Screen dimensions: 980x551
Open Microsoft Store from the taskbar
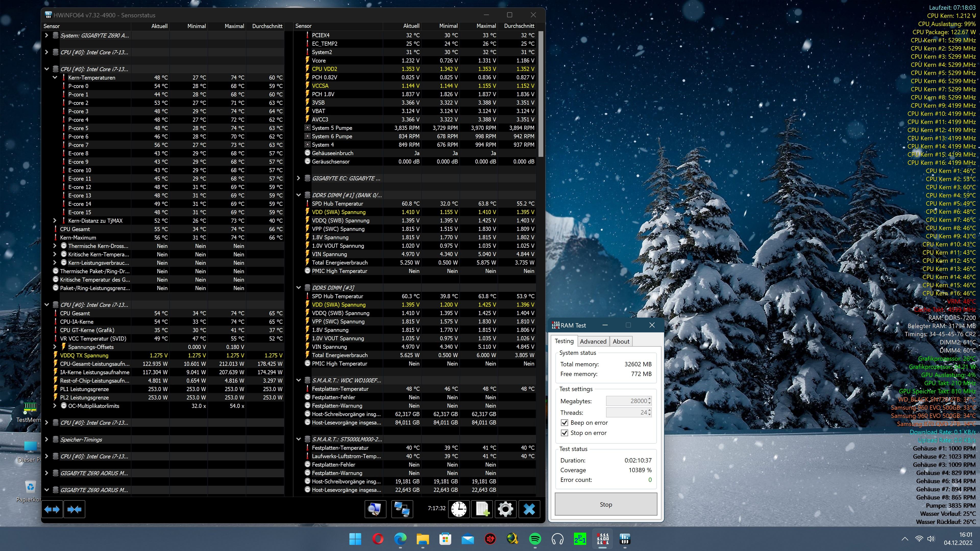click(x=445, y=539)
